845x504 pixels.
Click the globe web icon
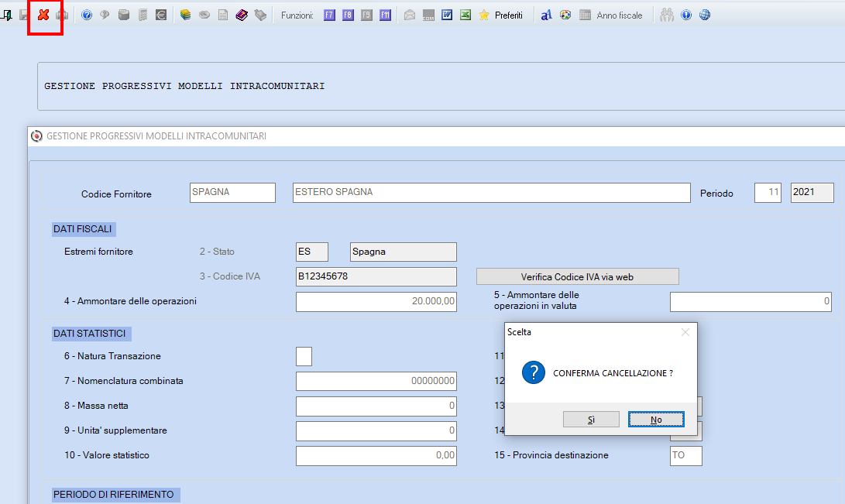coord(704,15)
